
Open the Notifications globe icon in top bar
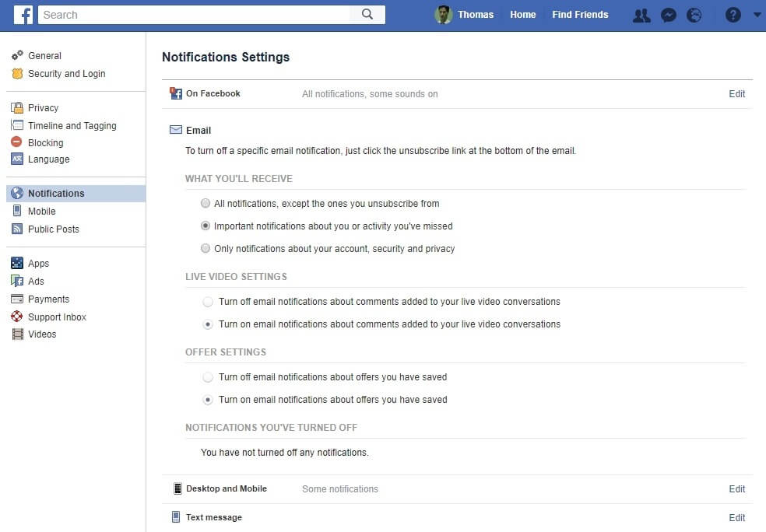click(x=694, y=15)
